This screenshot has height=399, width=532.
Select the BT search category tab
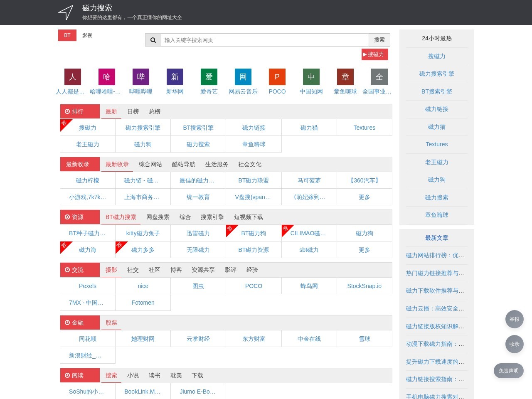coord(67,35)
